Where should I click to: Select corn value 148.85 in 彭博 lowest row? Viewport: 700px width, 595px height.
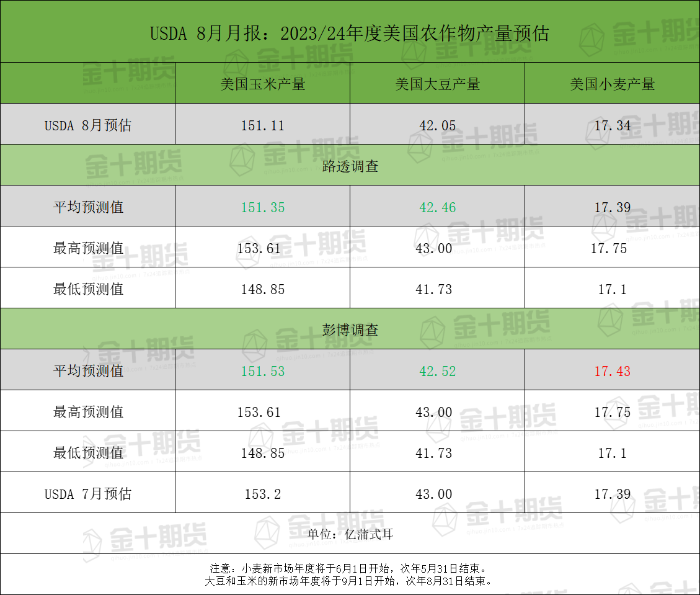point(262,454)
